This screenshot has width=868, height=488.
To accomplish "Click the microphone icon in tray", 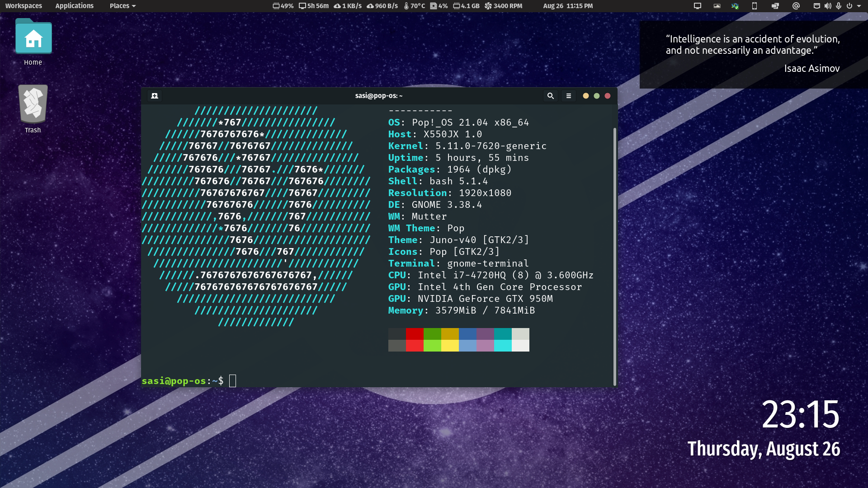I will [x=839, y=6].
